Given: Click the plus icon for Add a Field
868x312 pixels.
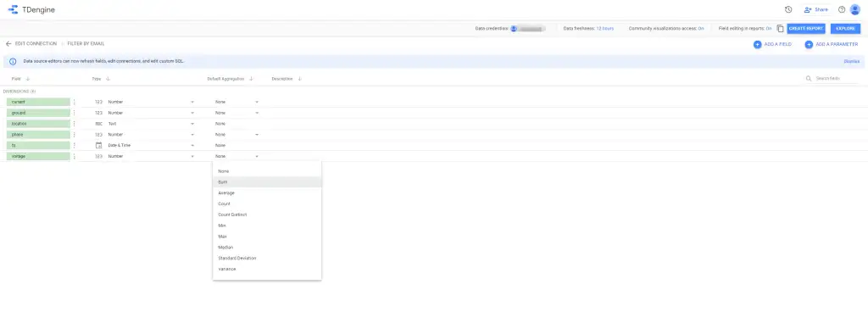Looking at the screenshot, I should [x=757, y=44].
